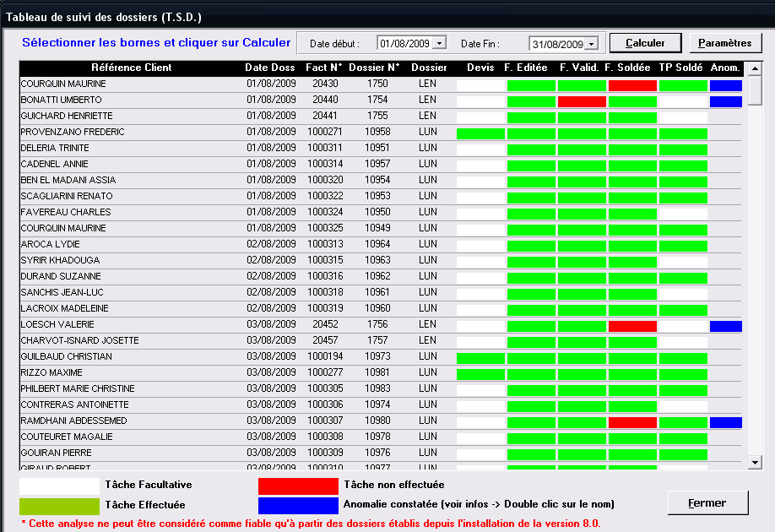Select client SANCHIS JEAN-LUC
This screenshot has width=775, height=532.
tap(62, 292)
